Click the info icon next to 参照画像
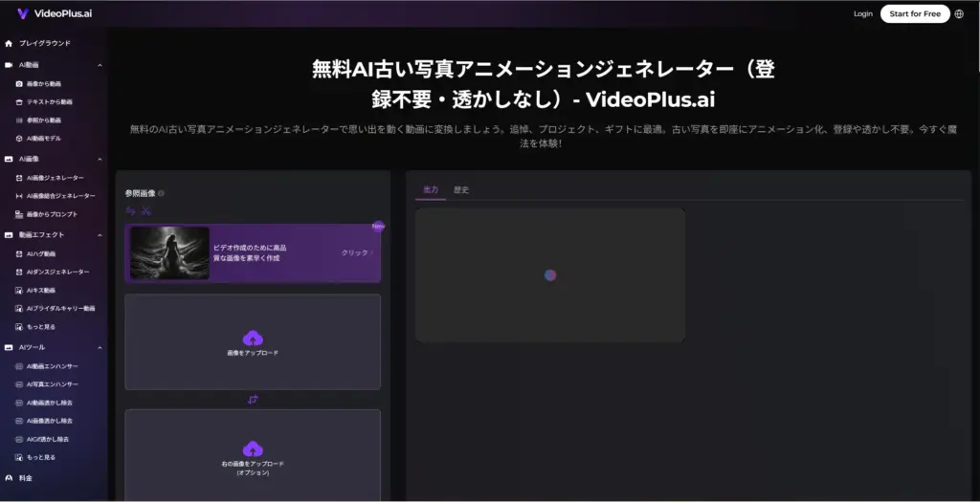 click(x=161, y=193)
